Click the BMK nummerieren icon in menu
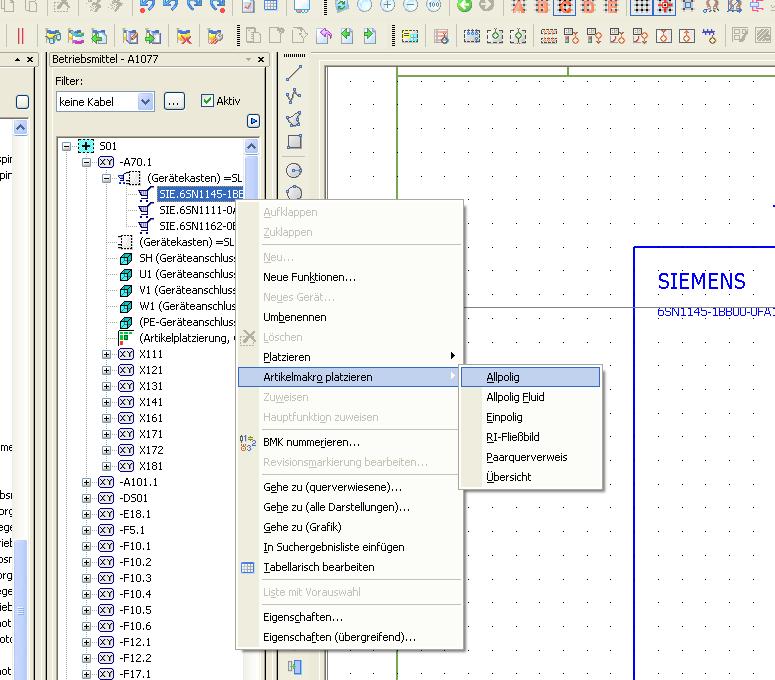The image size is (775, 680). (x=248, y=442)
